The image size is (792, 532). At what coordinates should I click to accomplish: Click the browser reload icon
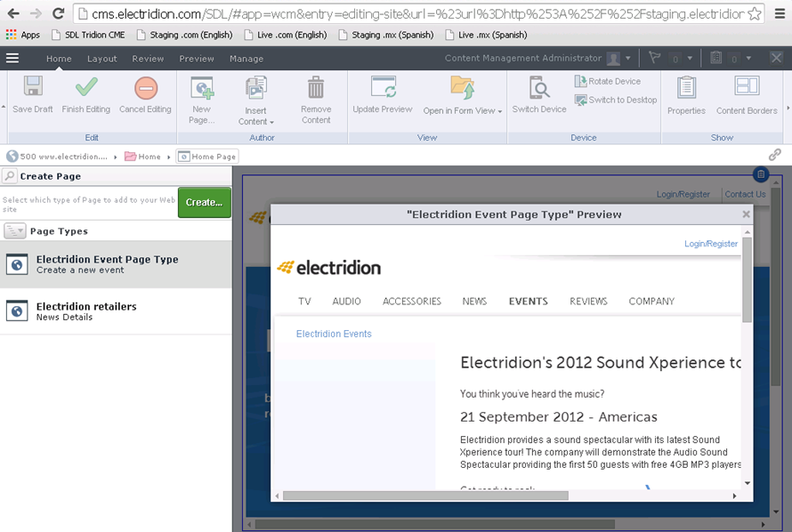pos(59,13)
